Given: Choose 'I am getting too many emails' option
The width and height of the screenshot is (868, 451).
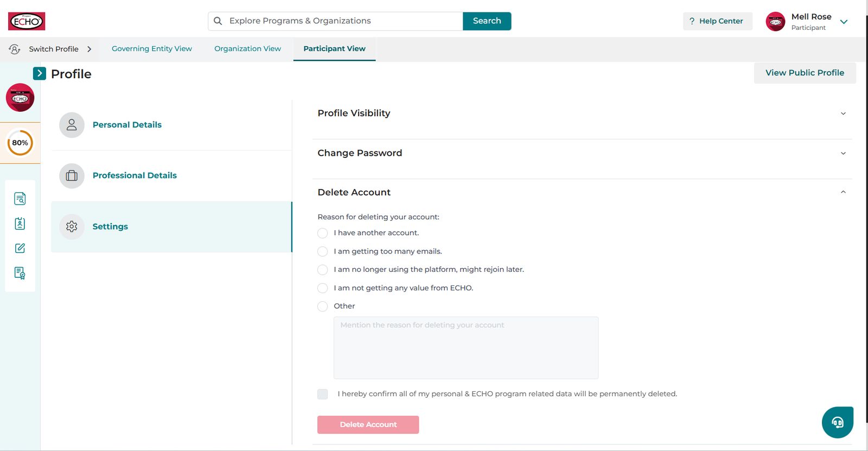Looking at the screenshot, I should click(322, 251).
